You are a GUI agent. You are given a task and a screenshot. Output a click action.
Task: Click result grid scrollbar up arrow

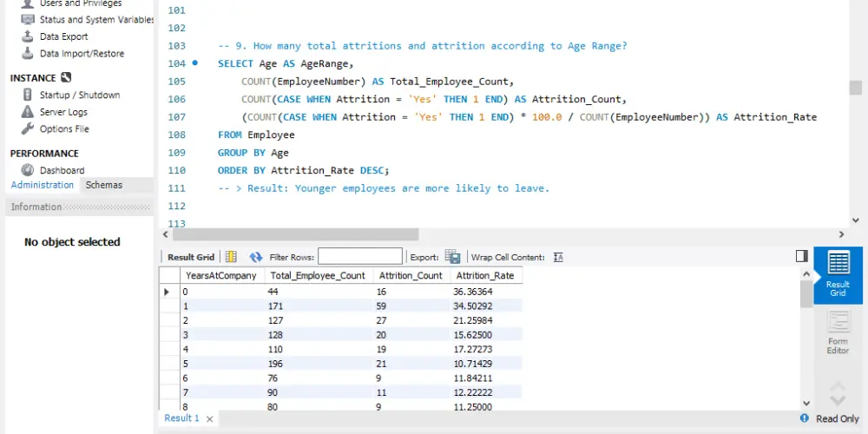click(x=806, y=274)
